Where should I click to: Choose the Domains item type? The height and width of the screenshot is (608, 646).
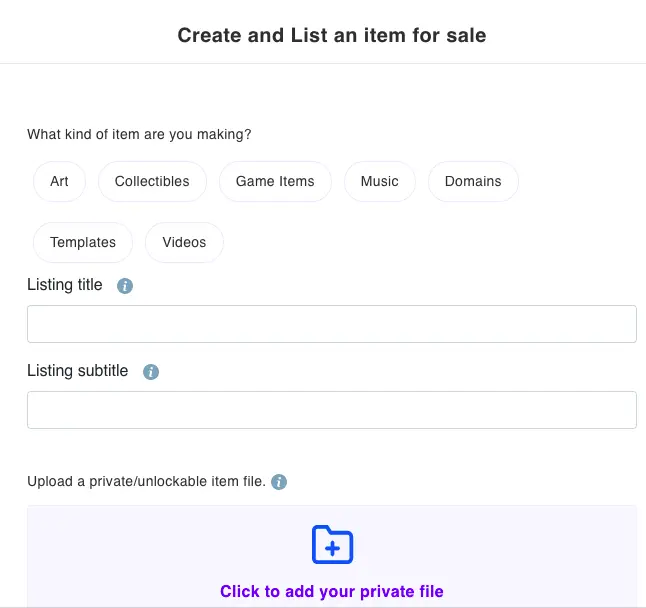(473, 181)
